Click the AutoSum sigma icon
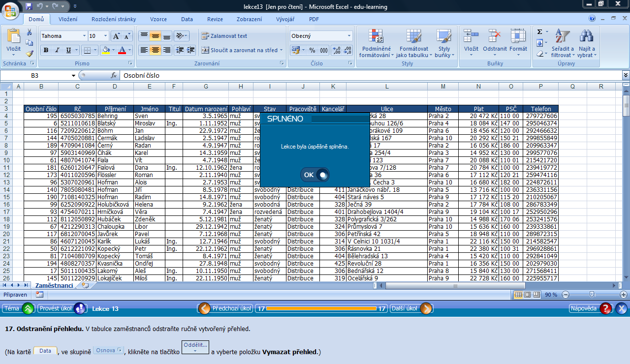This screenshot has height=364, width=630. (x=540, y=32)
